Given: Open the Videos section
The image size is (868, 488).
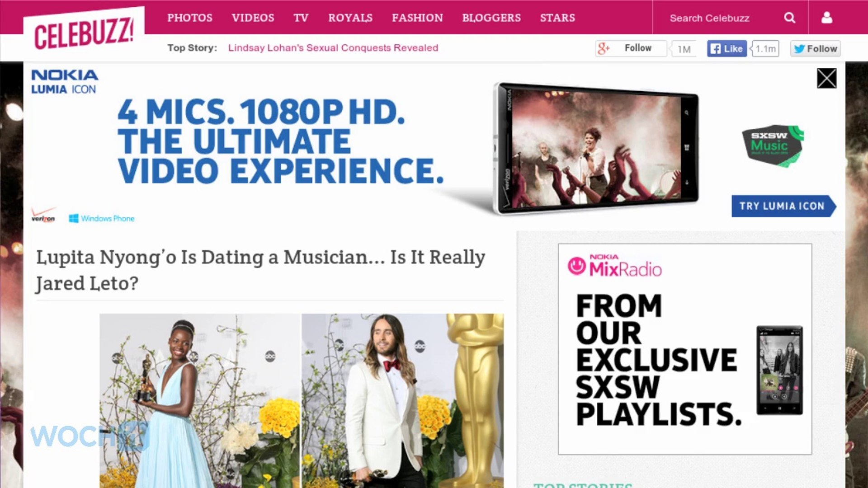Looking at the screenshot, I should pos(253,18).
